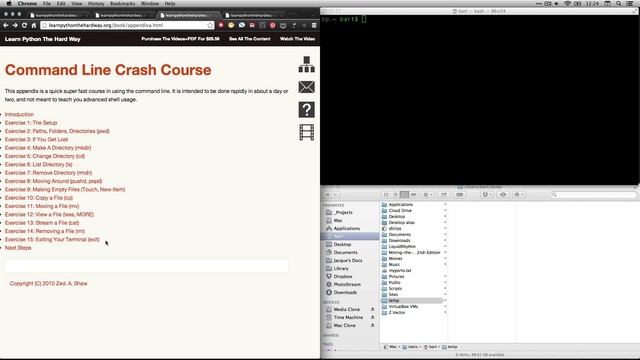Expand the Documents folder arrow in Finder column

coord(445,235)
